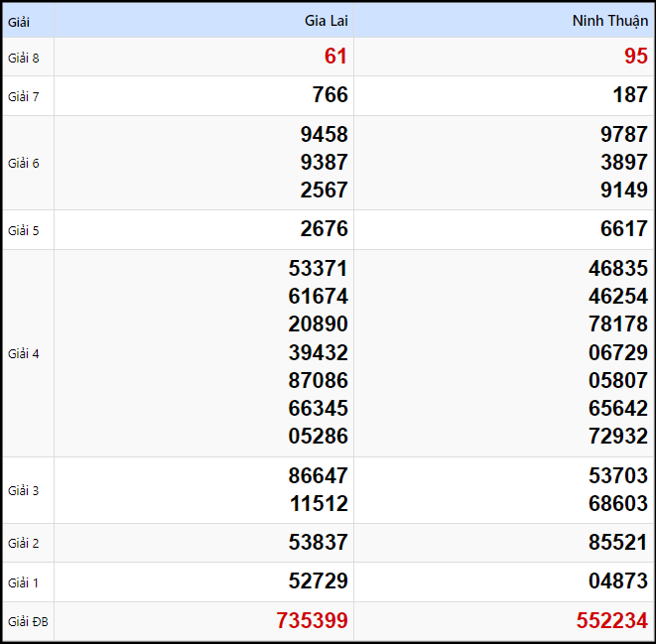Screen dimensions: 656x644
Task: Select the Giải 6 number 9149
Action: click(x=623, y=191)
